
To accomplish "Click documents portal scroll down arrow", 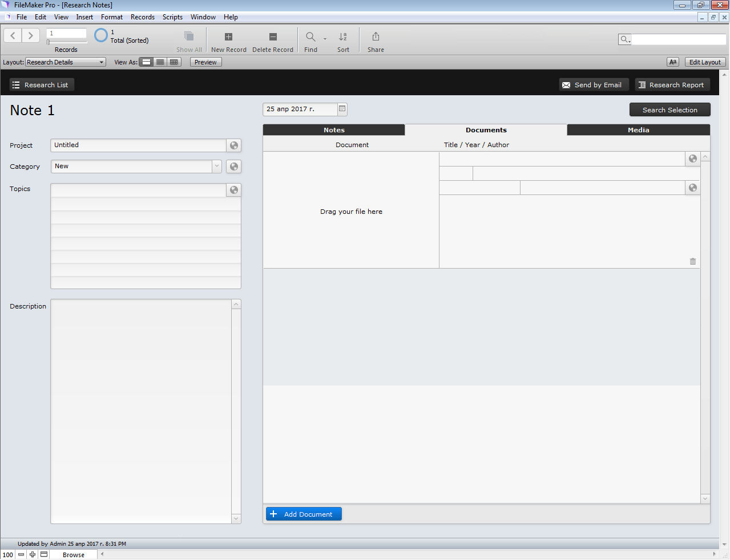I will [705, 498].
